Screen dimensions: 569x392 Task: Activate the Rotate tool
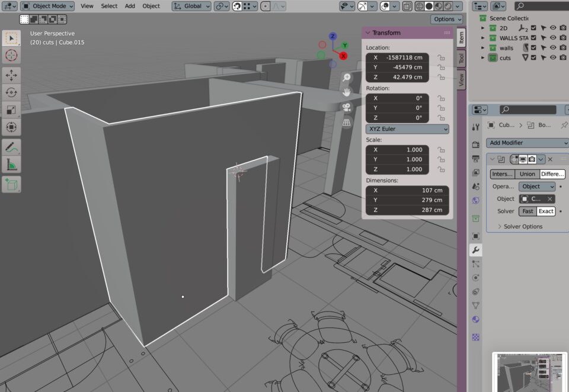tap(11, 92)
